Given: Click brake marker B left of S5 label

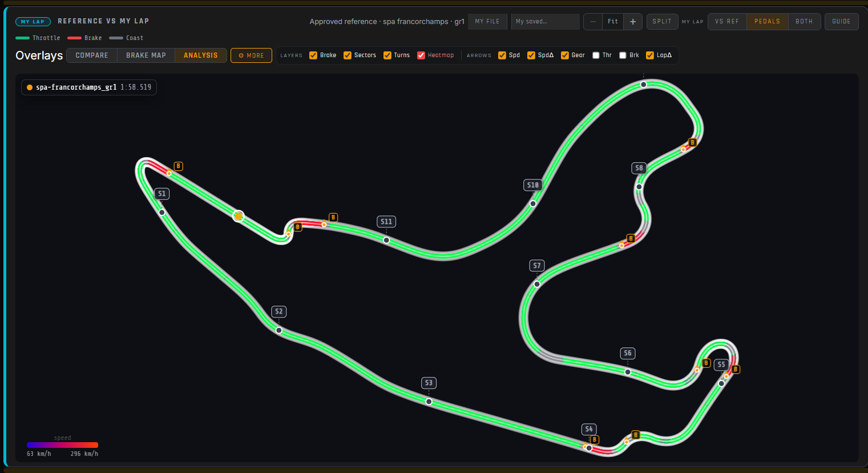Looking at the screenshot, I should 706,363.
